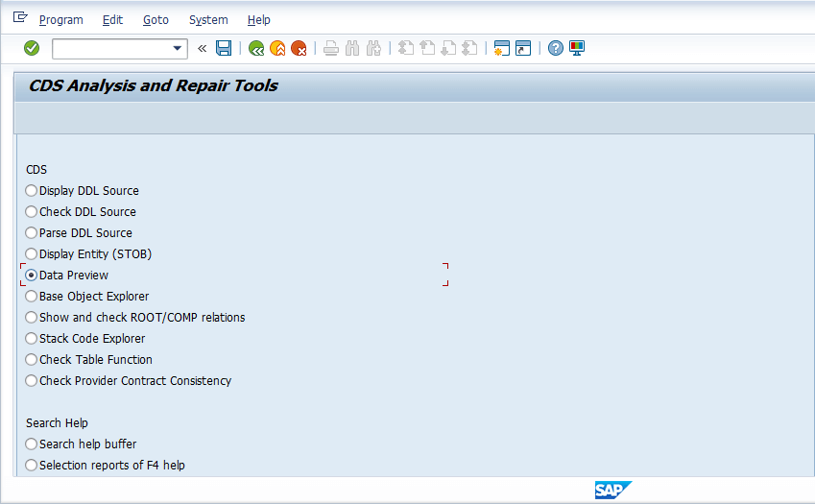Select Search help buffer radio button
The width and height of the screenshot is (815, 504).
tap(31, 444)
